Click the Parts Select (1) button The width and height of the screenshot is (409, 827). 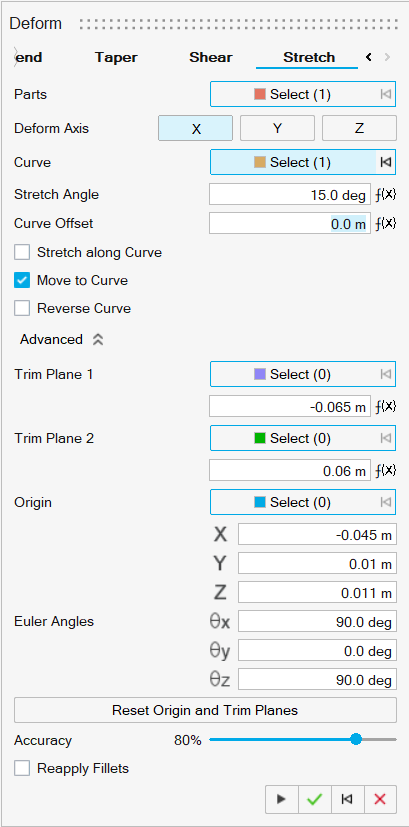303,94
